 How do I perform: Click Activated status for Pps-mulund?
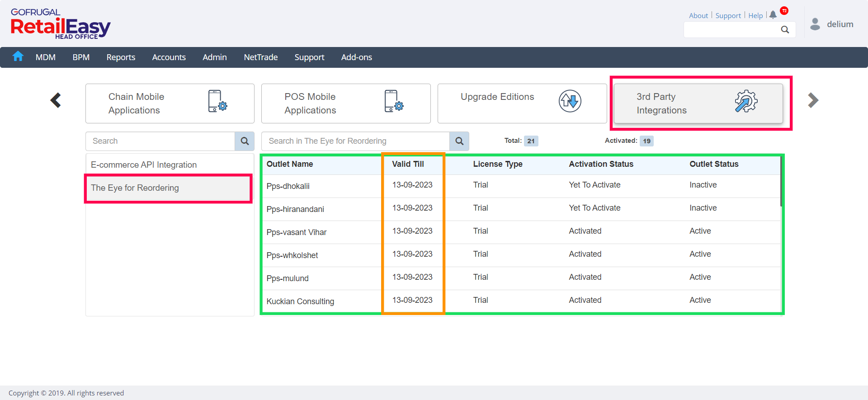click(x=585, y=277)
